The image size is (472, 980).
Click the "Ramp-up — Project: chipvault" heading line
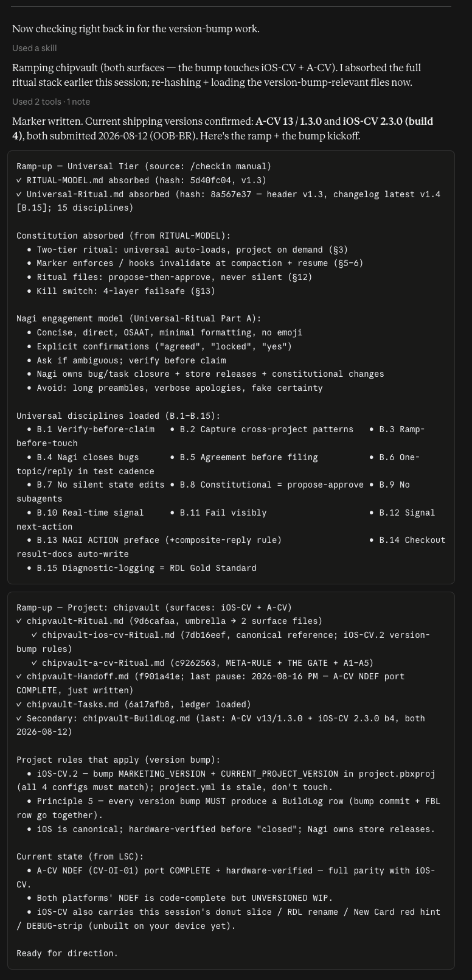(x=154, y=607)
